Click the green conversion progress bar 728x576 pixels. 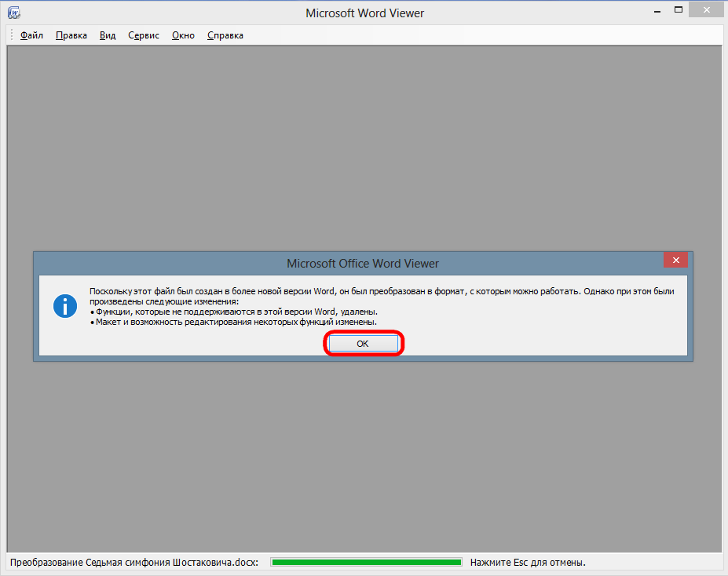[366, 563]
